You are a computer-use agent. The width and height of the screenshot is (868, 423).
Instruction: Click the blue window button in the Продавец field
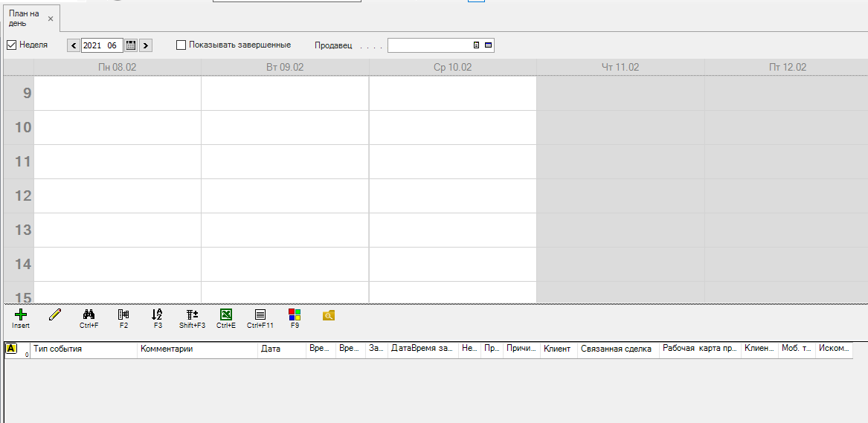[x=488, y=45]
